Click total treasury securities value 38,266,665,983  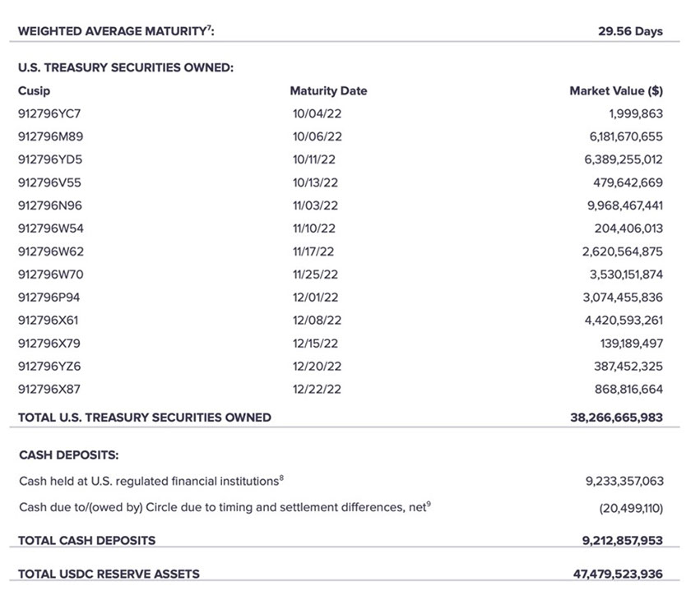[617, 418]
